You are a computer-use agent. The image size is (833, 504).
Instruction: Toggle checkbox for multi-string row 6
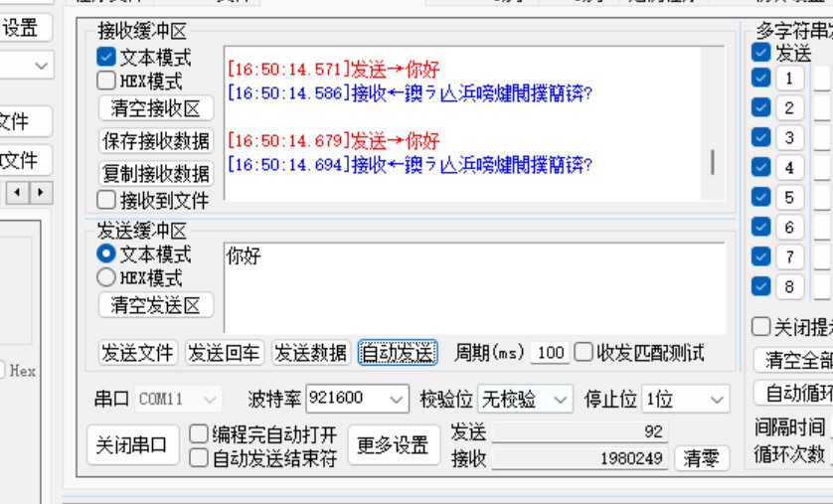(760, 227)
